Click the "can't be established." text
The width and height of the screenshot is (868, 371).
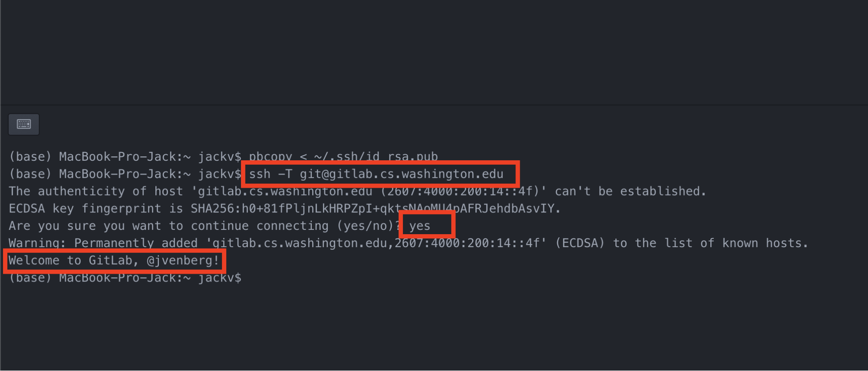coord(630,191)
